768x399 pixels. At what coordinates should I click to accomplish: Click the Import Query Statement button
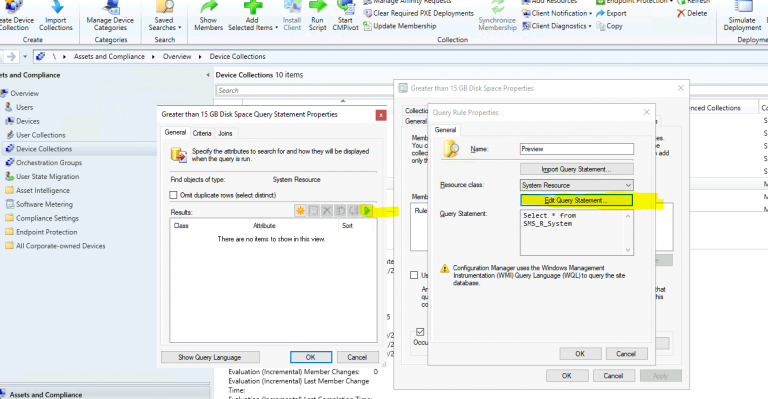coord(576,169)
